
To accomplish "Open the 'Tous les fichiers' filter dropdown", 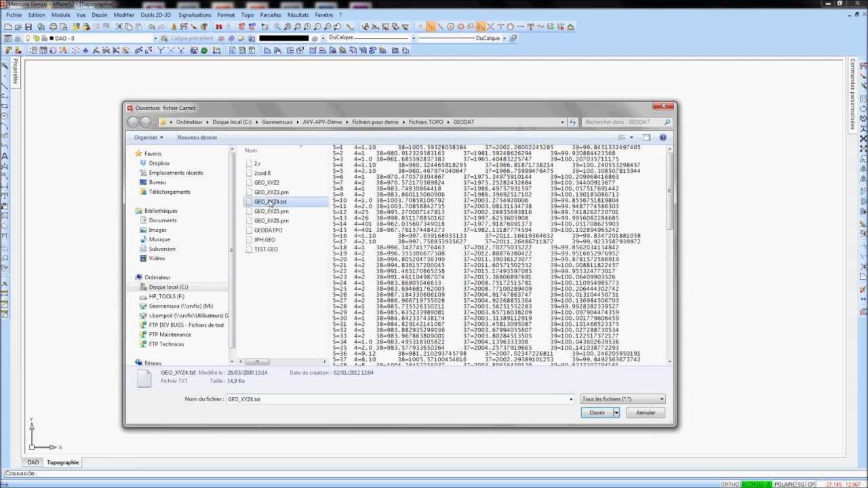I will (x=623, y=399).
